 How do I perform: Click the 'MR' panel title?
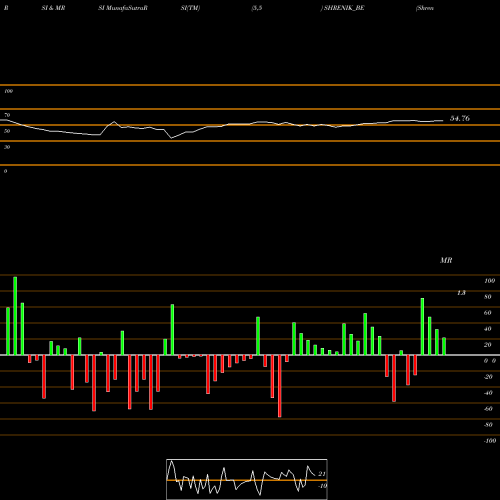pyautogui.click(x=446, y=260)
